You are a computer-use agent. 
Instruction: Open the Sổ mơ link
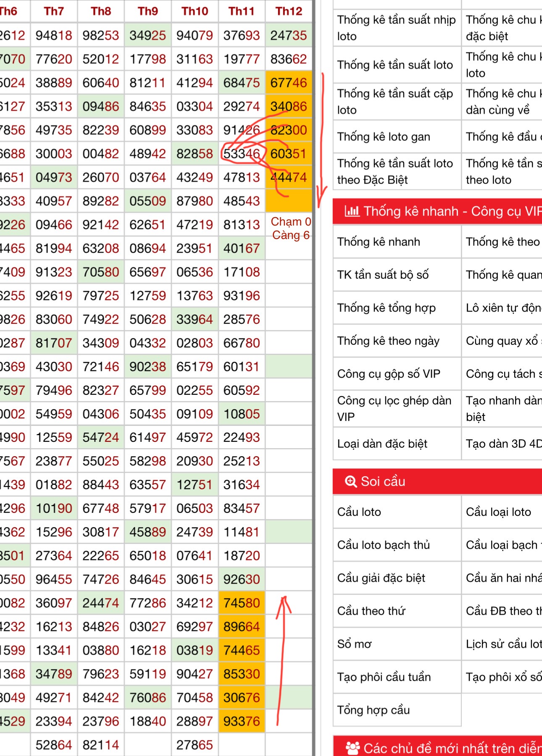click(x=354, y=644)
